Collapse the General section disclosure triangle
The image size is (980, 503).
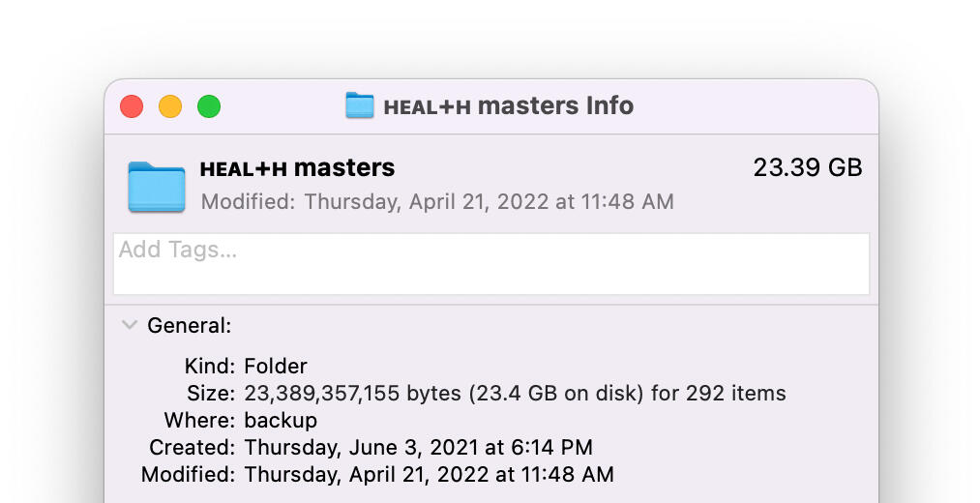coord(129,326)
